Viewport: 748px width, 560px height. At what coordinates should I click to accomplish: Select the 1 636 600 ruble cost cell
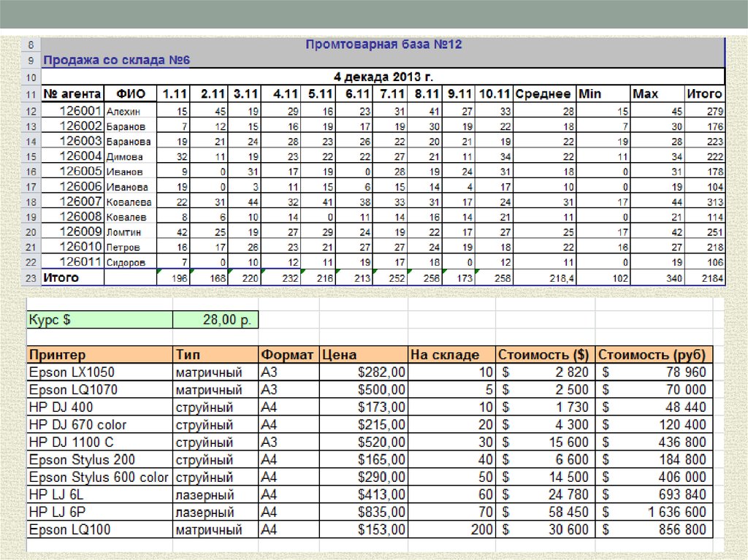tap(653, 513)
